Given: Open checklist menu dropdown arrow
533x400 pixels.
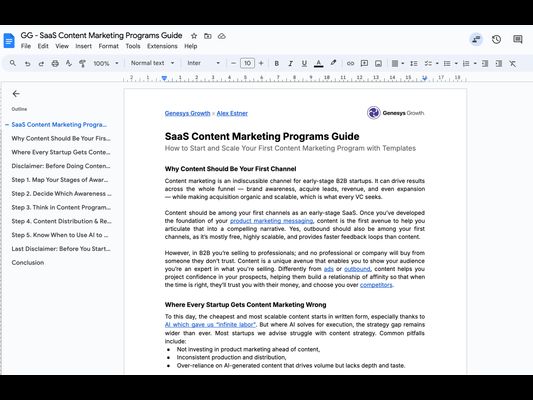Looking at the screenshot, I should pyautogui.click(x=437, y=64).
